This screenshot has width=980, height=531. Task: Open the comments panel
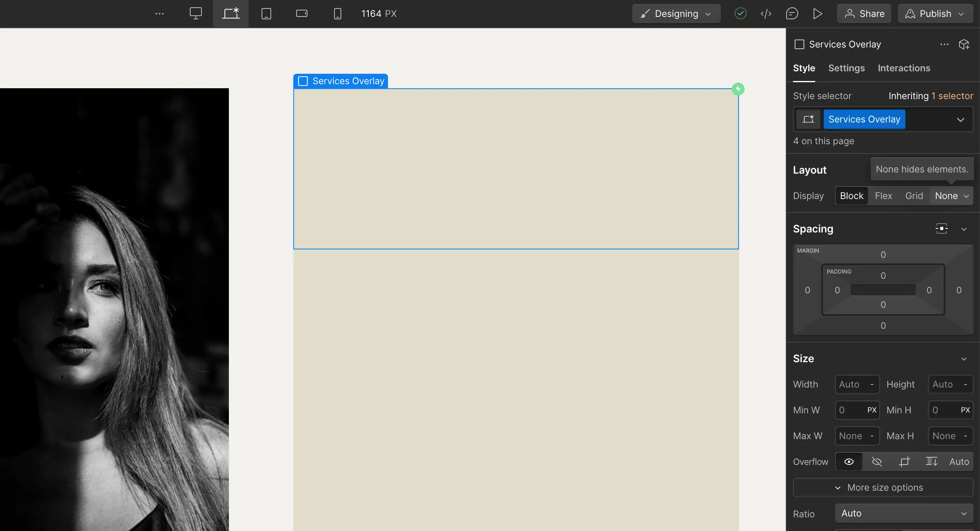tap(792, 13)
